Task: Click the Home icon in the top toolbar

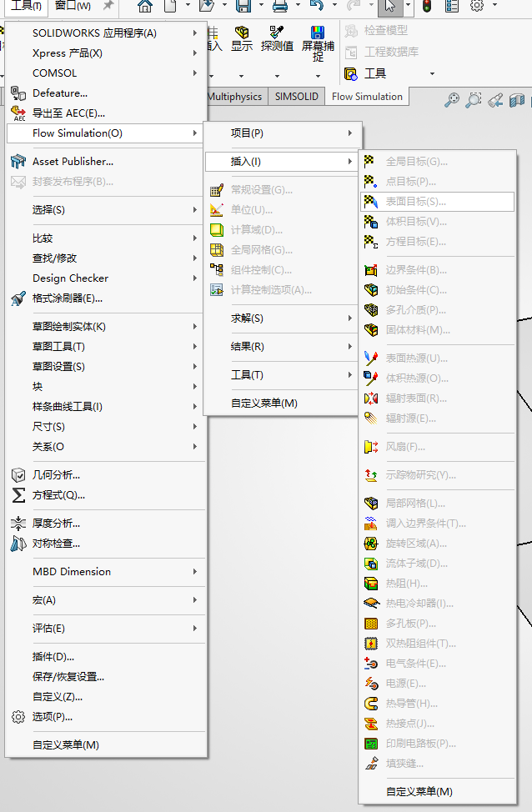Action: tap(145, 6)
